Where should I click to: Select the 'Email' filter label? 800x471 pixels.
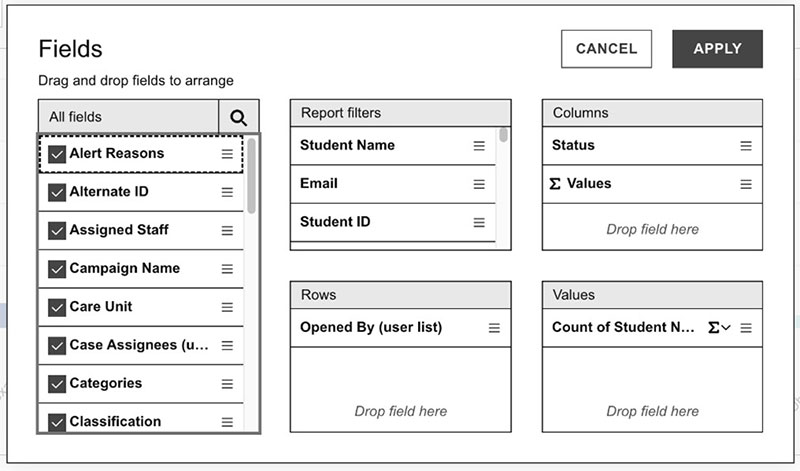click(319, 183)
